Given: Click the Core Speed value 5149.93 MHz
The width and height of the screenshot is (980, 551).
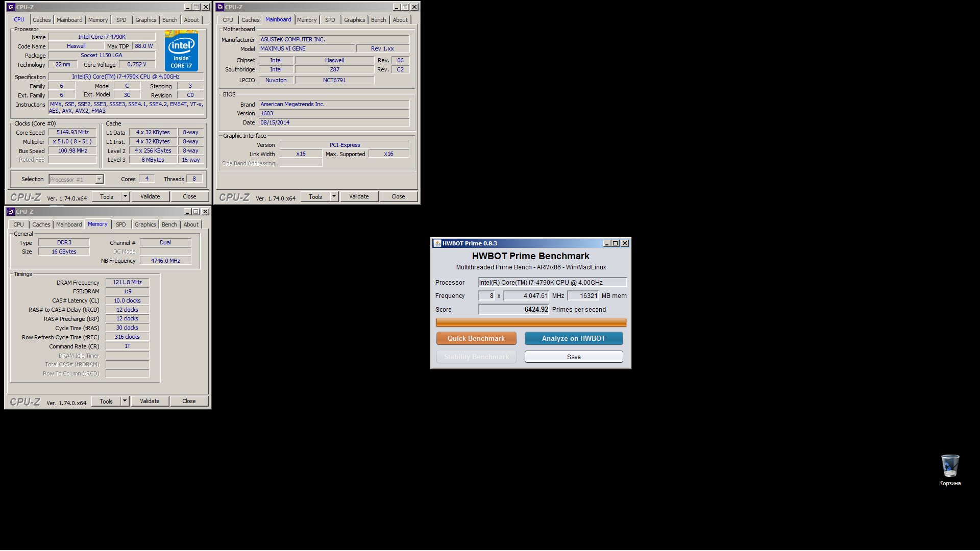Looking at the screenshot, I should 72,132.
